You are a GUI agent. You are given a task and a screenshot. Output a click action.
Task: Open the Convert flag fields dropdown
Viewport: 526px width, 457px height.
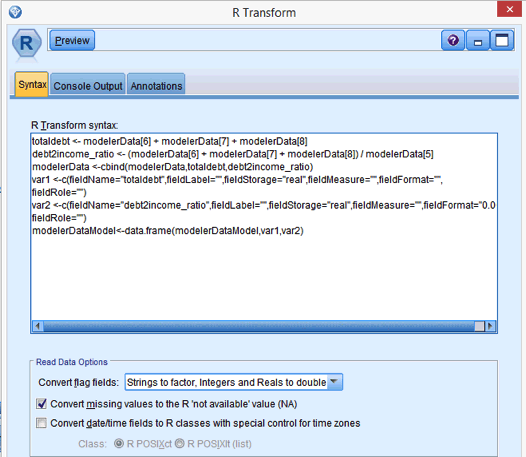point(233,382)
